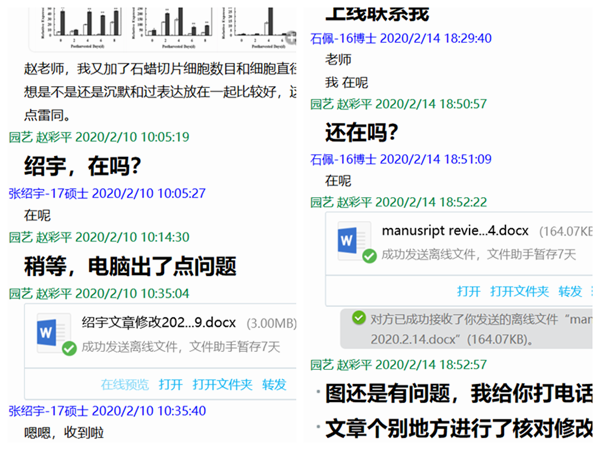
Task: Click 打开文件夹 for 绍宇文章修改 file
Action: point(222,384)
